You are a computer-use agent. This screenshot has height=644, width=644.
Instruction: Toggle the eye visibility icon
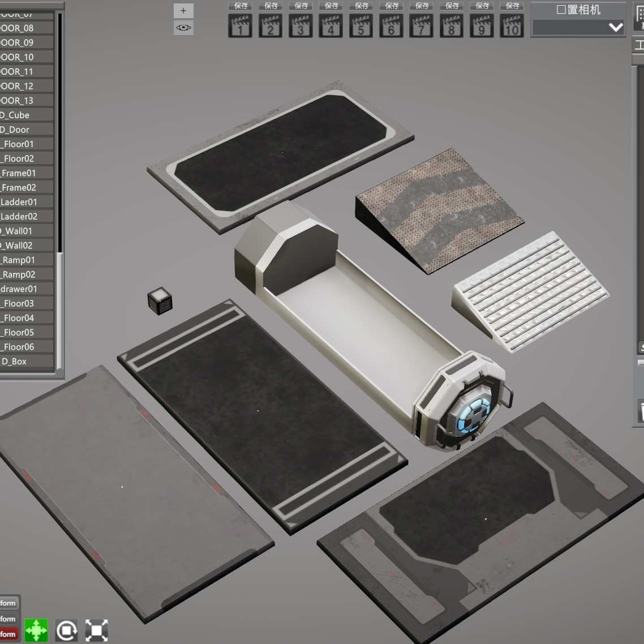point(183,28)
